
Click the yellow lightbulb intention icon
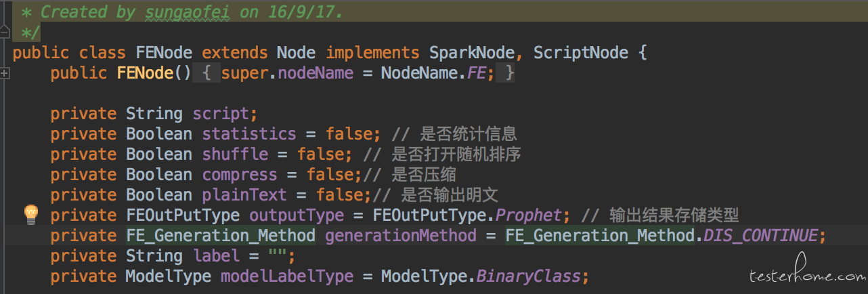click(31, 215)
